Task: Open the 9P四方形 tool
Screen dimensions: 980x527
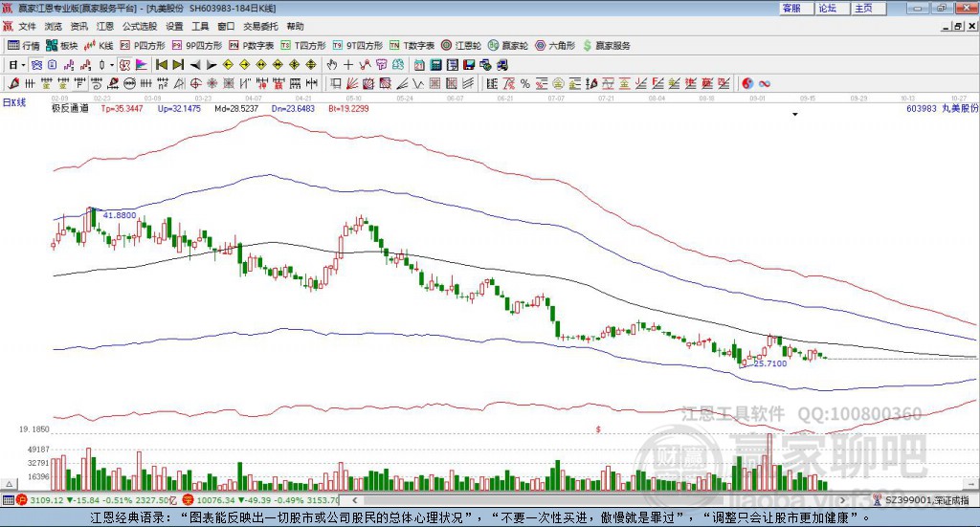Action: [x=197, y=46]
